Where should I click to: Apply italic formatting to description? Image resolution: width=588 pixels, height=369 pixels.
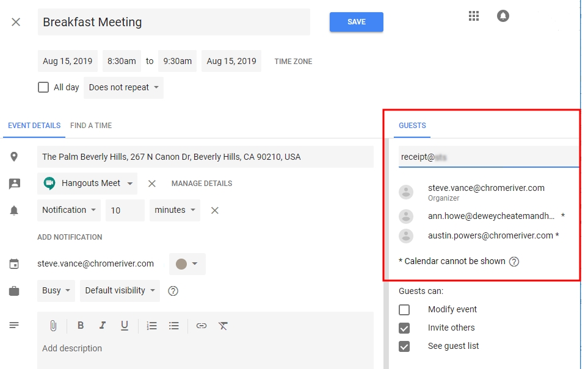point(103,326)
